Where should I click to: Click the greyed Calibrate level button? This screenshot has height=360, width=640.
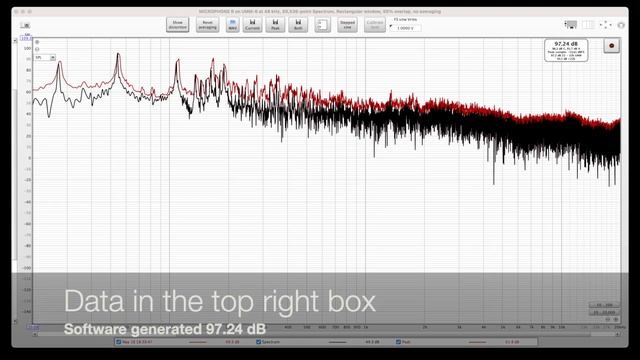375,25
